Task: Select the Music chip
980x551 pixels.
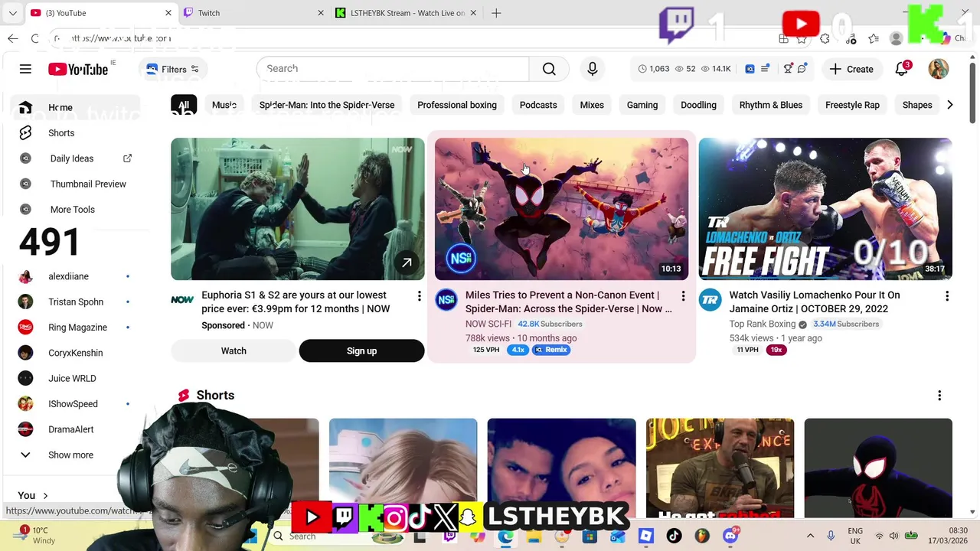Action: tap(224, 105)
